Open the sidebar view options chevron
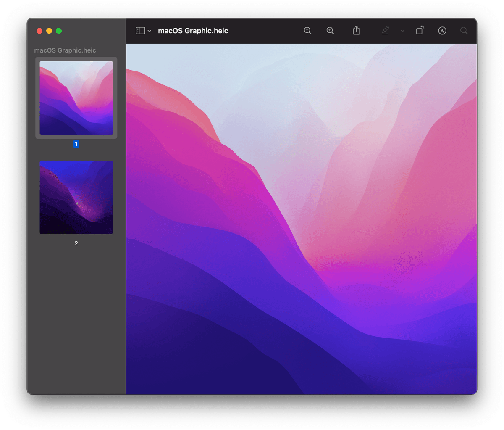This screenshot has width=504, height=430. (150, 31)
